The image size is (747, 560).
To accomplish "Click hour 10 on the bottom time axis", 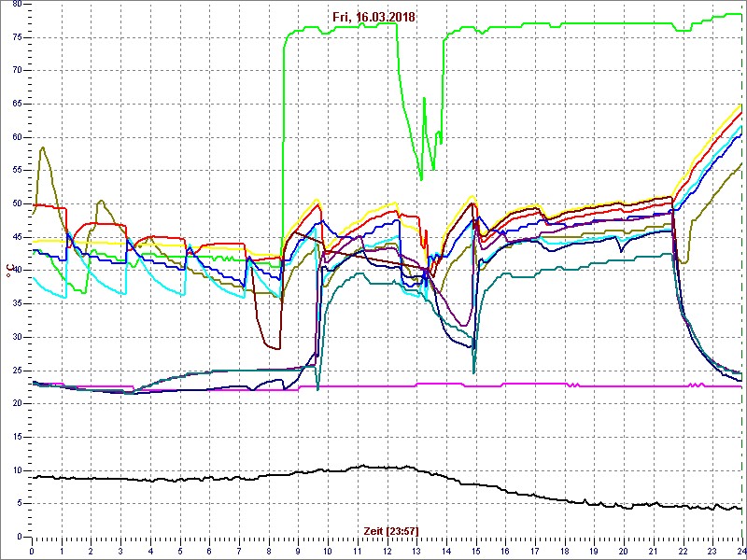I will click(x=328, y=549).
